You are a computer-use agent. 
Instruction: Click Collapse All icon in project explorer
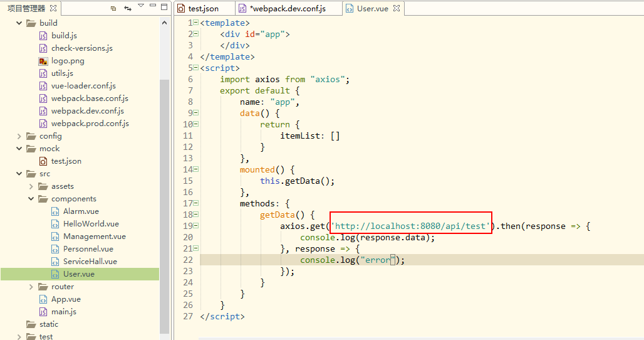113,8
